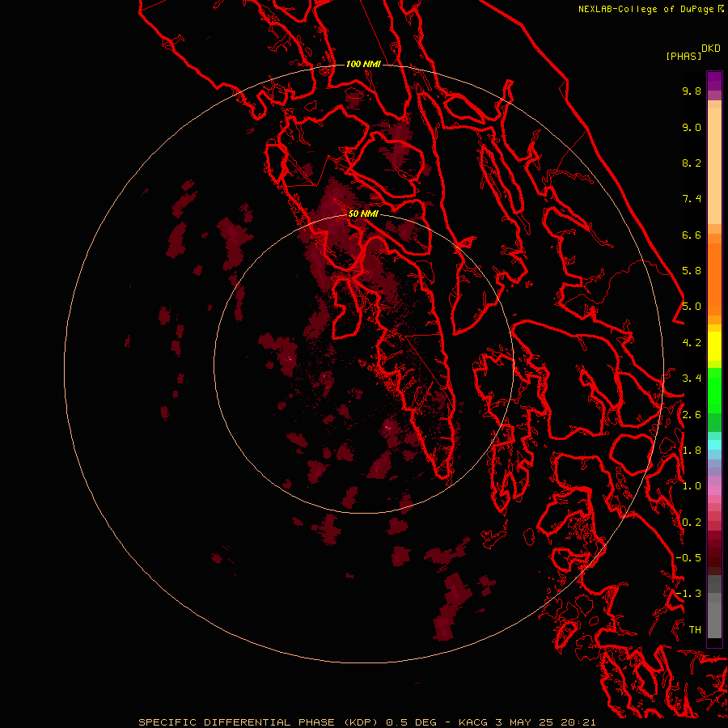Click the KACG radar site identifier
This screenshot has height=728, width=728.
pyautogui.click(x=473, y=722)
